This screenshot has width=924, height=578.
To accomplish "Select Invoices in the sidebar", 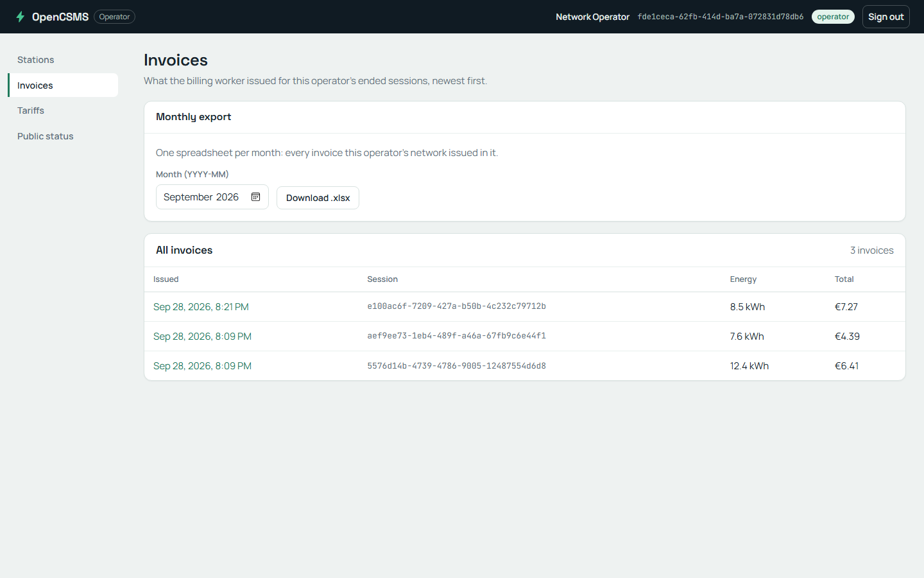I will point(63,85).
